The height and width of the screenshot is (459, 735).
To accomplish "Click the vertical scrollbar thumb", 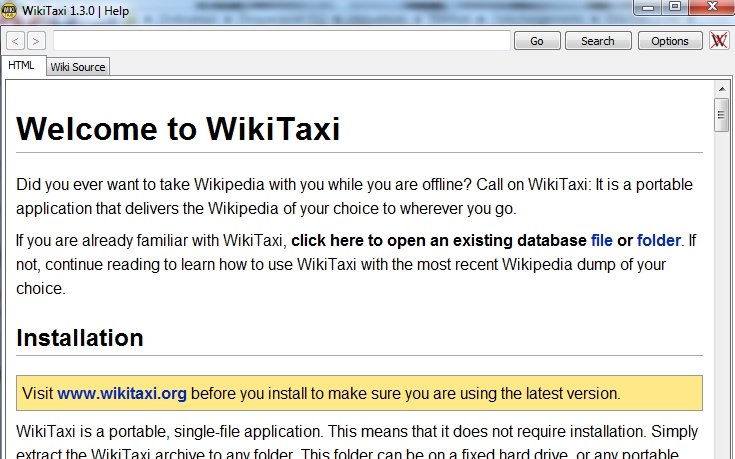I will click(x=721, y=115).
